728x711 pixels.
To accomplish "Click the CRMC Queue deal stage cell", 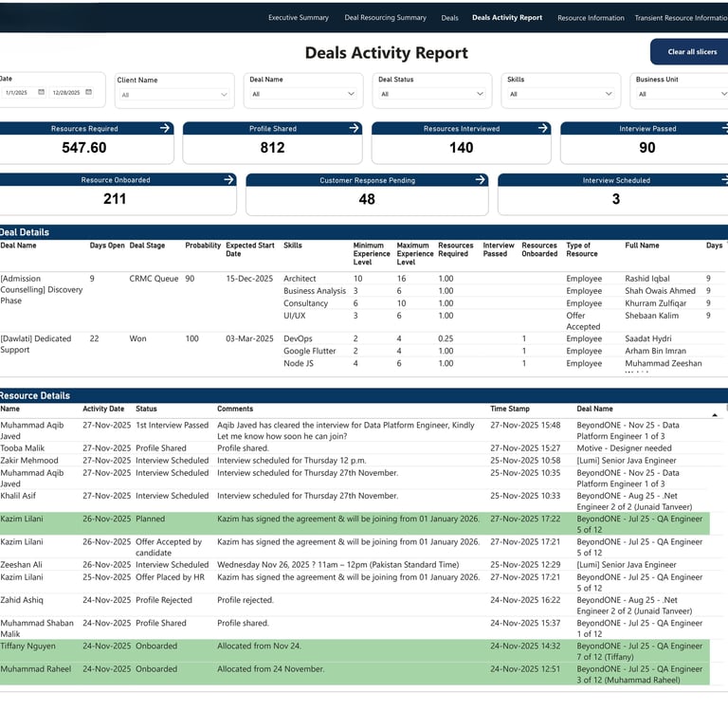I will coord(154,279).
